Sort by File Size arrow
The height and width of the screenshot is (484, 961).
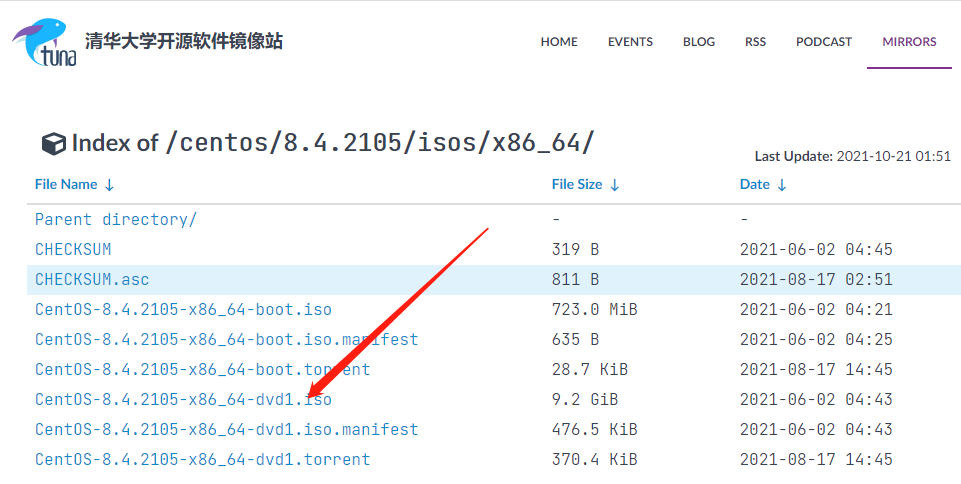point(614,185)
